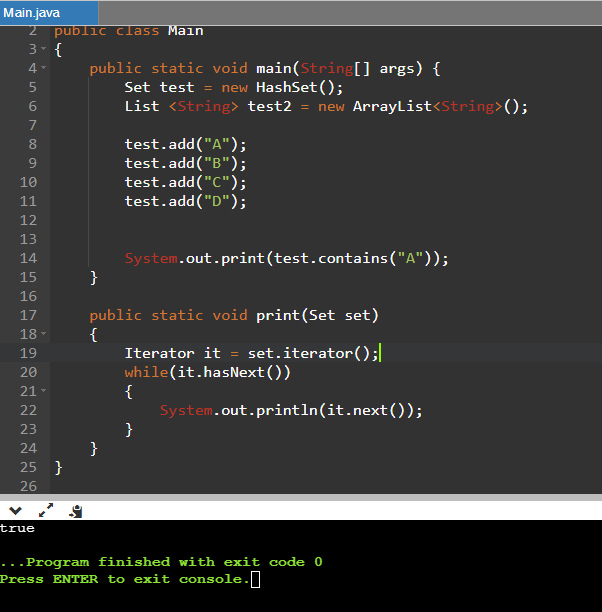
Task: Click the test.add("D") statement
Action: (185, 201)
